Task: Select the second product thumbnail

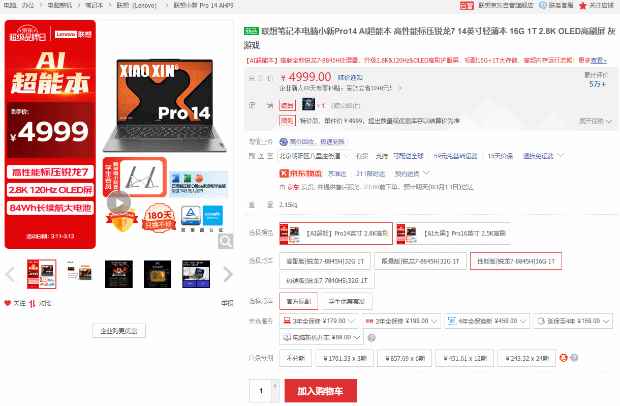Action: pyautogui.click(x=79, y=274)
